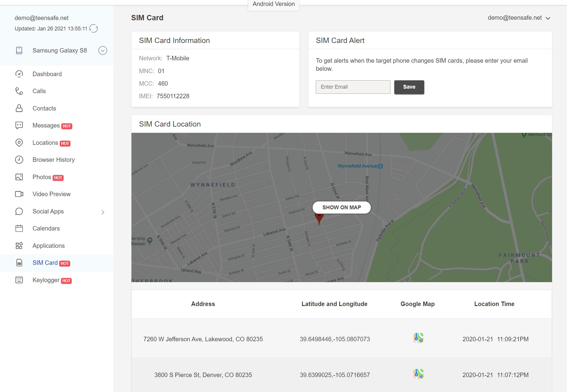Expand the Samsung Galaxy S8 device dropdown
Viewport: 567px width, 392px height.
click(103, 50)
